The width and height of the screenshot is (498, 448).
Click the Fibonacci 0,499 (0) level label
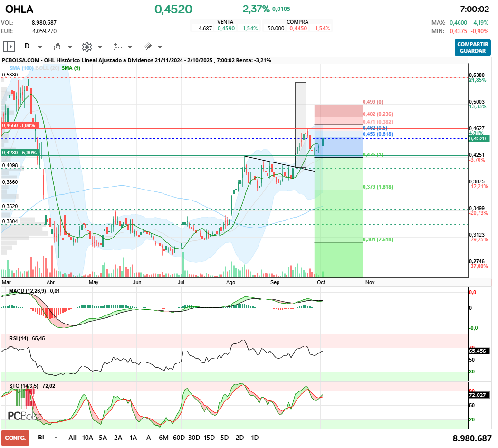(373, 102)
